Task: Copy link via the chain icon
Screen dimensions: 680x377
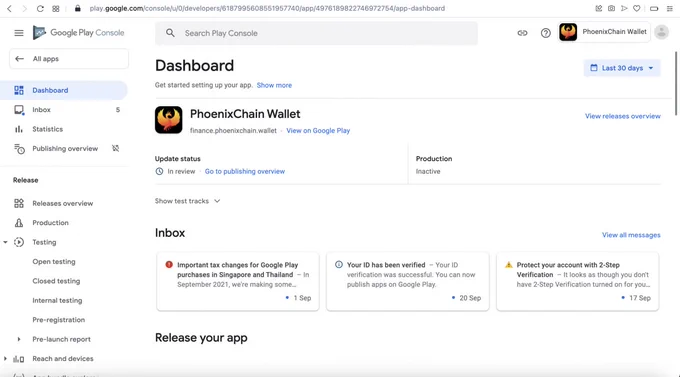Action: (x=522, y=33)
